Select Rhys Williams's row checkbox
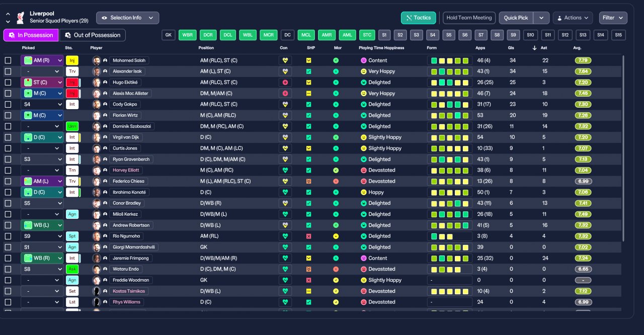 [x=8, y=302]
